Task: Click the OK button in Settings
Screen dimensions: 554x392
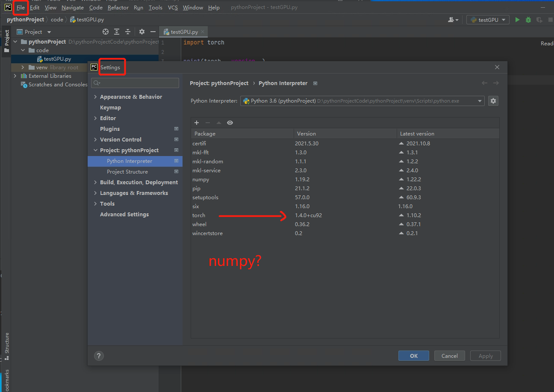Action: (414, 356)
